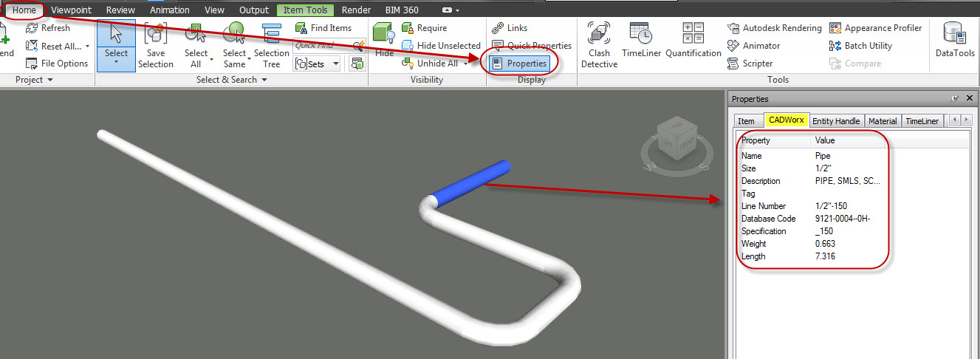Viewport: 980px width, 359px height.
Task: Expand the Sets dropdown
Action: point(336,64)
